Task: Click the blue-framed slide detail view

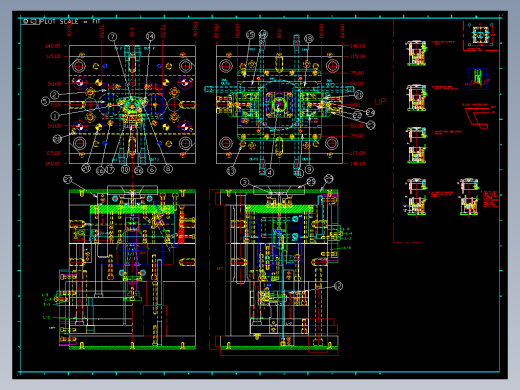Action: click(477, 79)
